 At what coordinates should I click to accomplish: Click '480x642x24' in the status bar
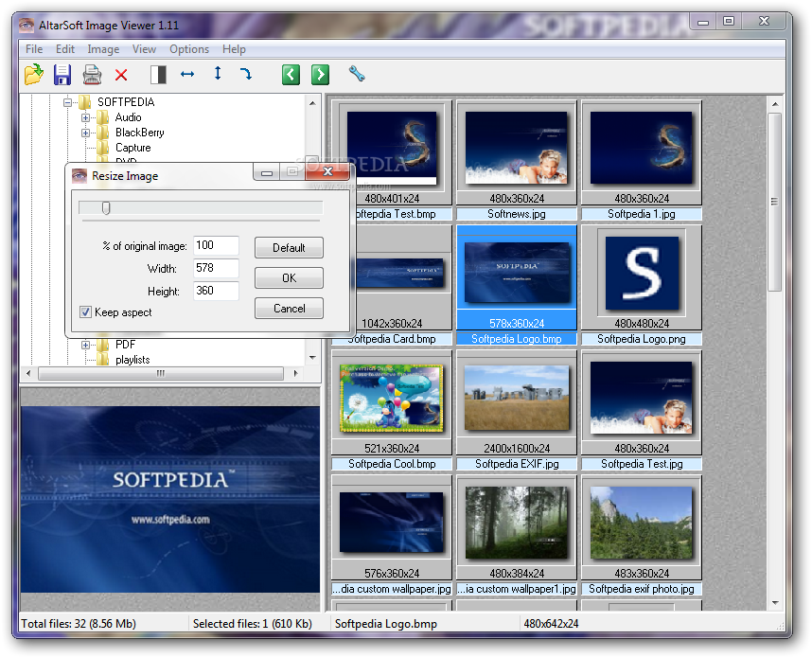click(551, 624)
